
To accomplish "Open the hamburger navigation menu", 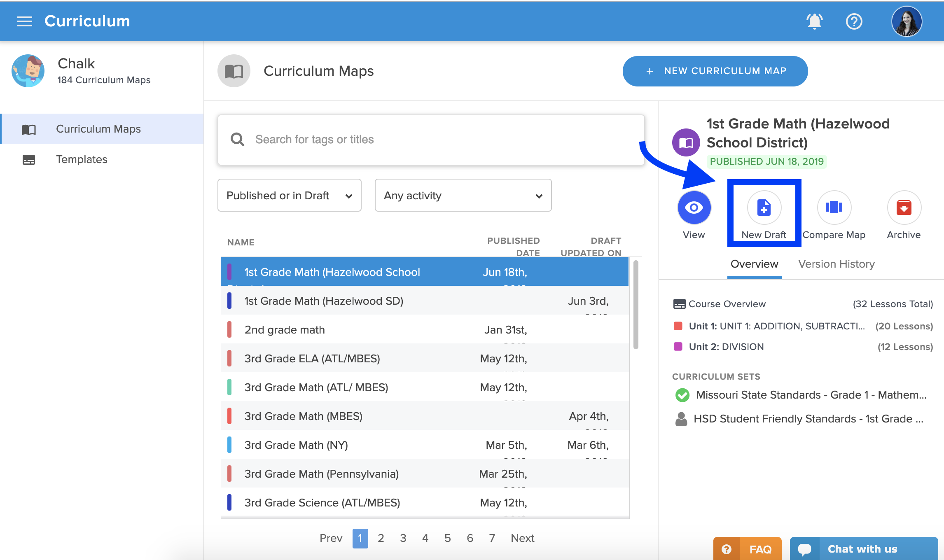I will [24, 21].
